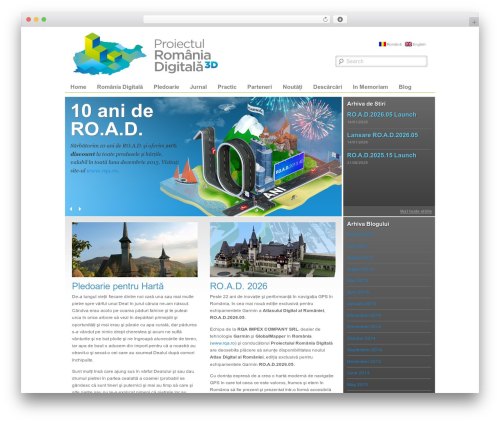
Task: Switch language to Română
Action: tap(395, 44)
